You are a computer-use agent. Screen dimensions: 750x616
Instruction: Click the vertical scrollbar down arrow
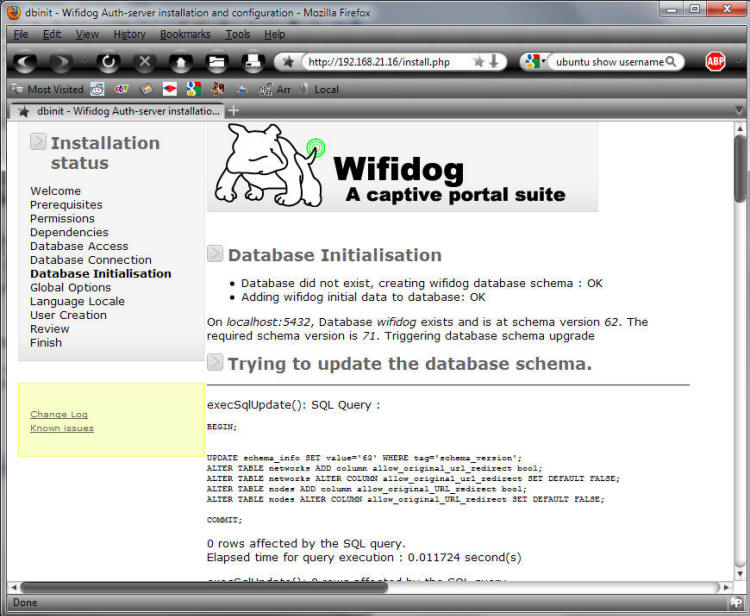[x=739, y=574]
